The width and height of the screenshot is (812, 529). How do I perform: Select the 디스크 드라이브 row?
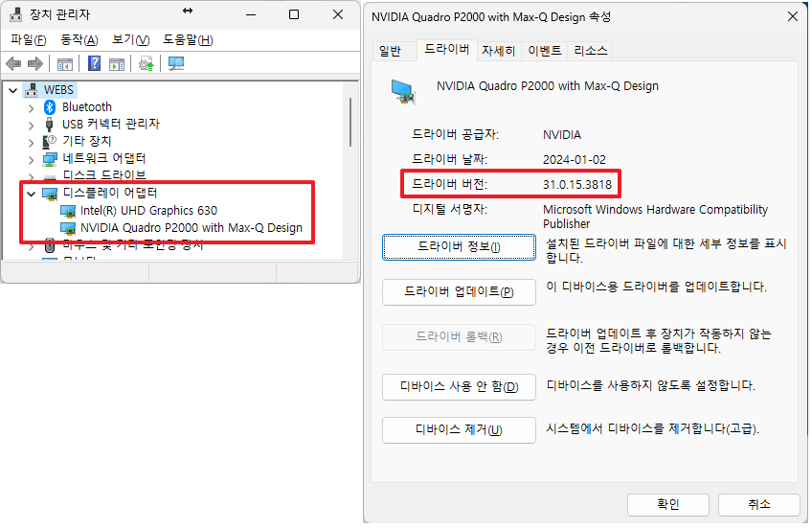pyautogui.click(x=104, y=175)
